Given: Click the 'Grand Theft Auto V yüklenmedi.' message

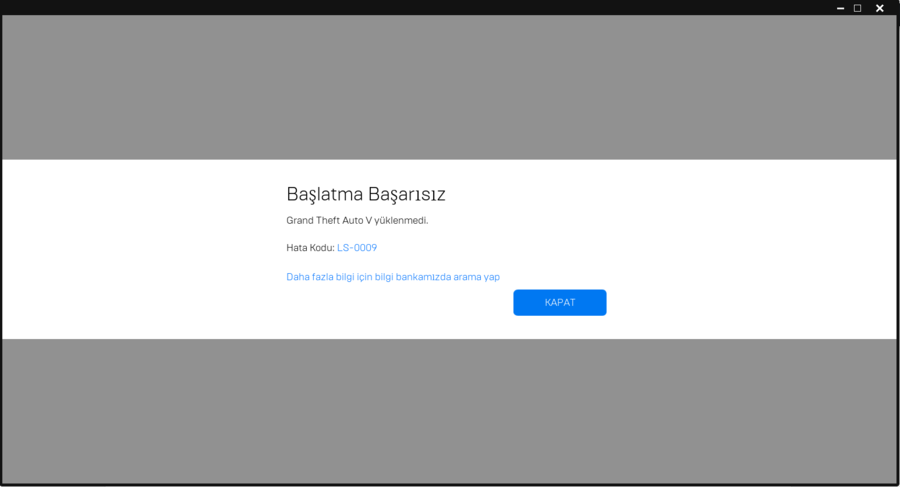Looking at the screenshot, I should [x=357, y=221].
